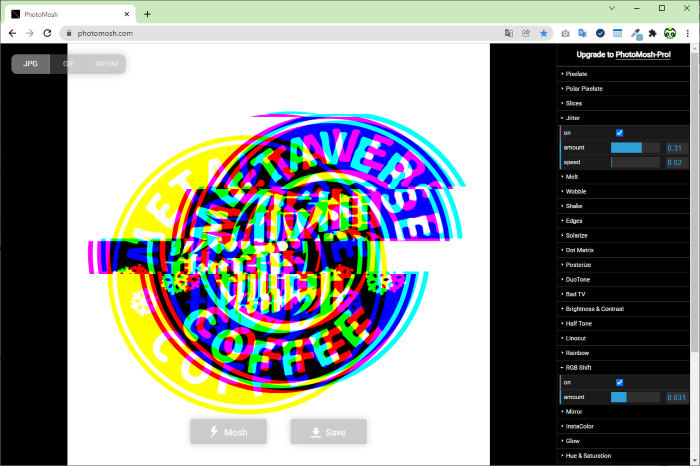Select the PhotoMosh browser tab
Viewport: 700px width, 466px height.
click(71, 14)
